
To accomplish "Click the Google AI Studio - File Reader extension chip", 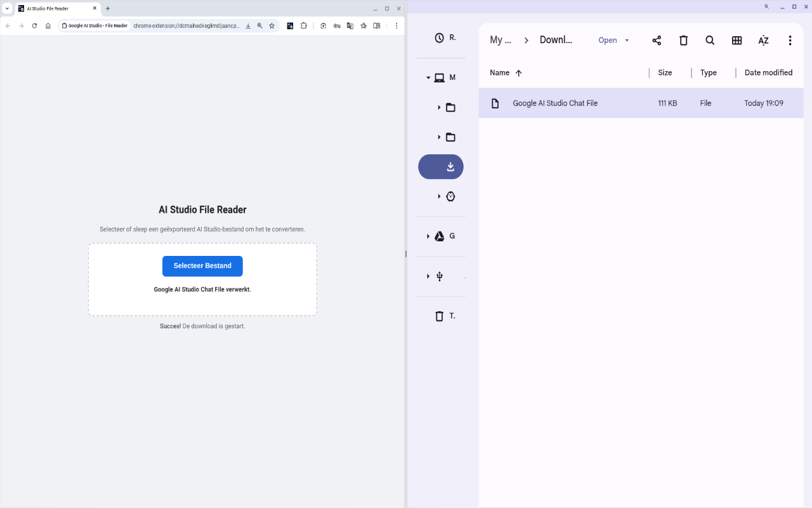I will [x=95, y=26].
